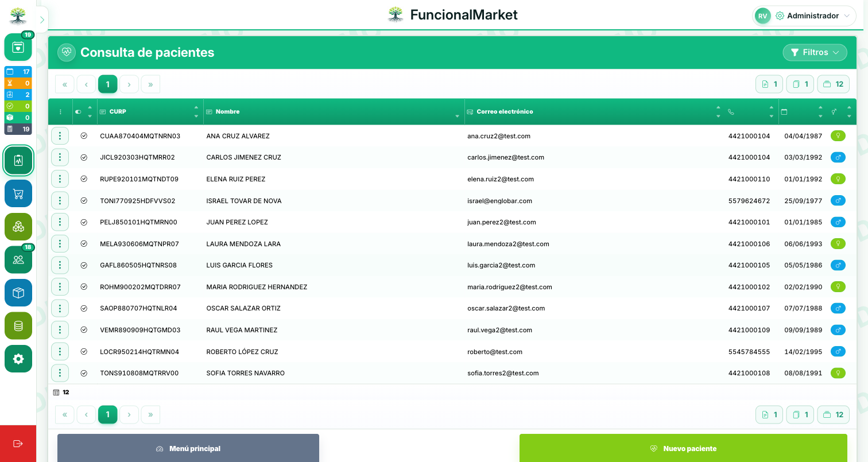The width and height of the screenshot is (868, 462).
Task: Click the CURP TONI770925HDFVVS02
Action: (138, 201)
